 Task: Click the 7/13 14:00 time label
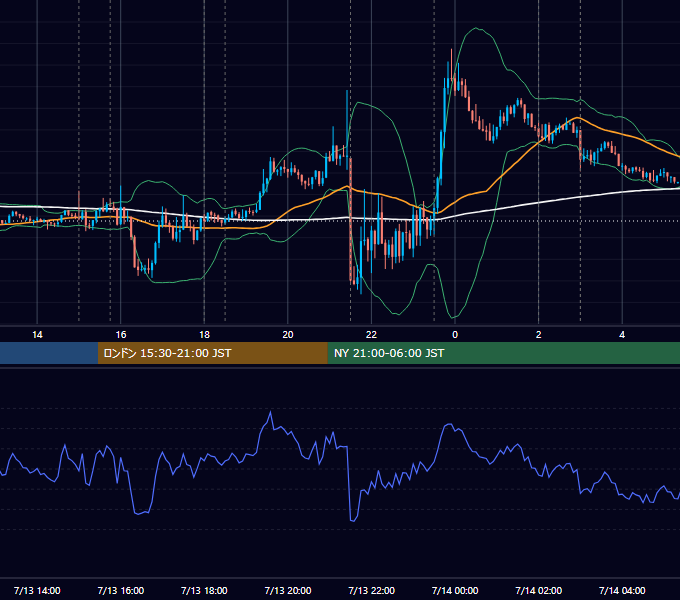pos(37,591)
